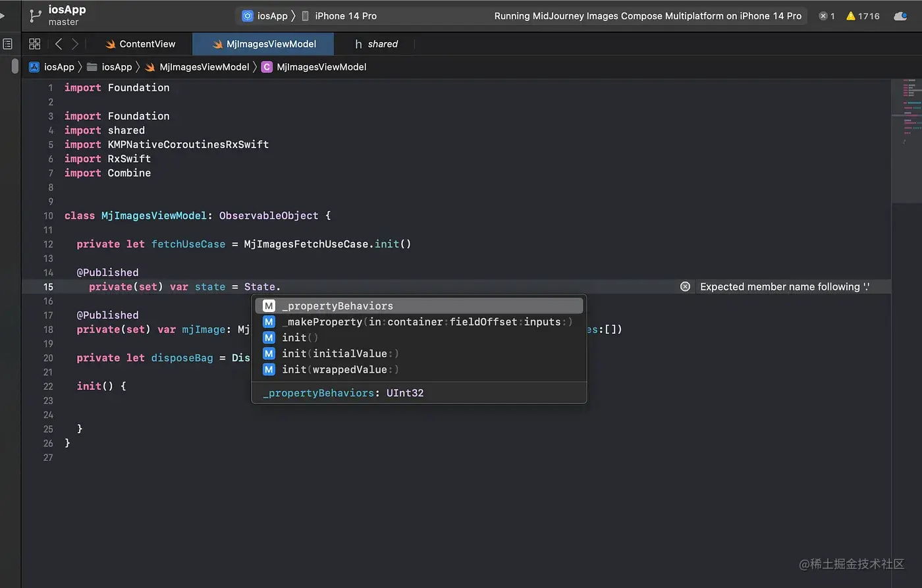
Task: Select init(wrappedValue:) completion suggestion
Action: pyautogui.click(x=419, y=369)
